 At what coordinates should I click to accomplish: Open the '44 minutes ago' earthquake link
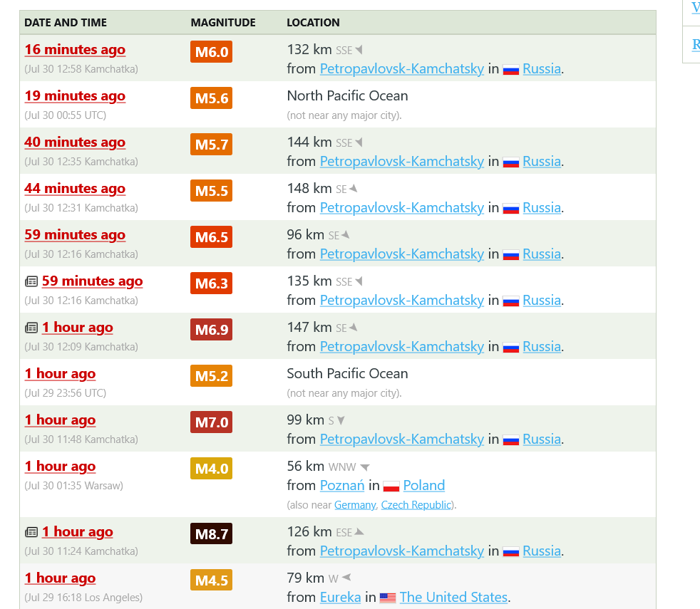(75, 189)
